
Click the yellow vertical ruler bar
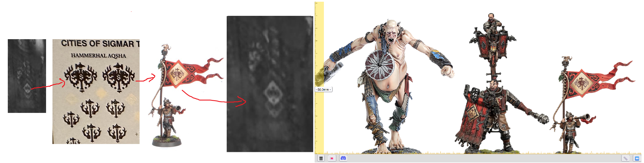coord(320,77)
